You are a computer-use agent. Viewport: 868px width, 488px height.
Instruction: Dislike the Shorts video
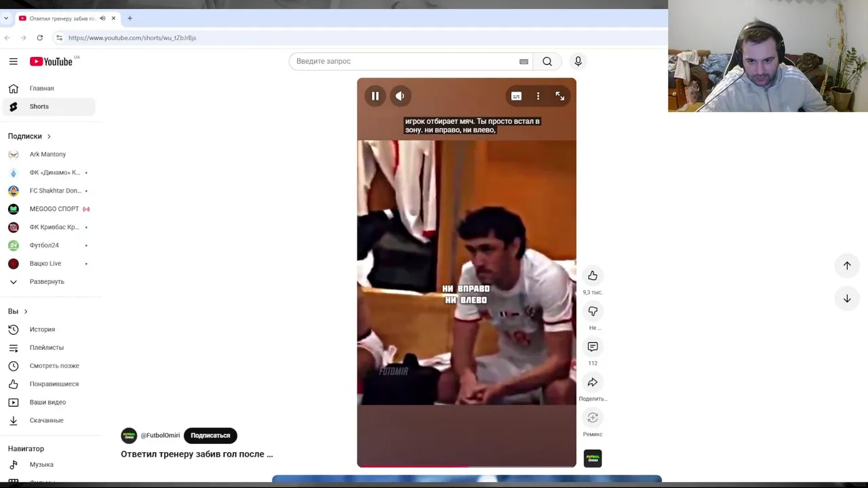click(x=593, y=311)
